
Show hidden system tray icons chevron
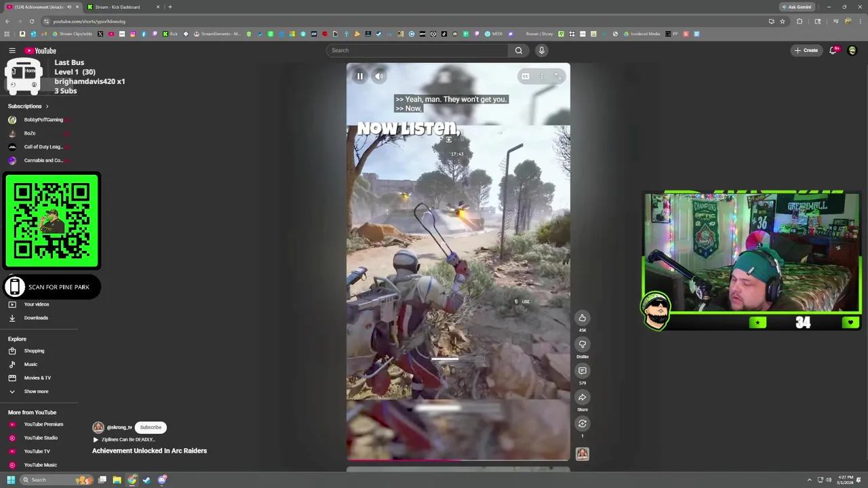pos(809,480)
